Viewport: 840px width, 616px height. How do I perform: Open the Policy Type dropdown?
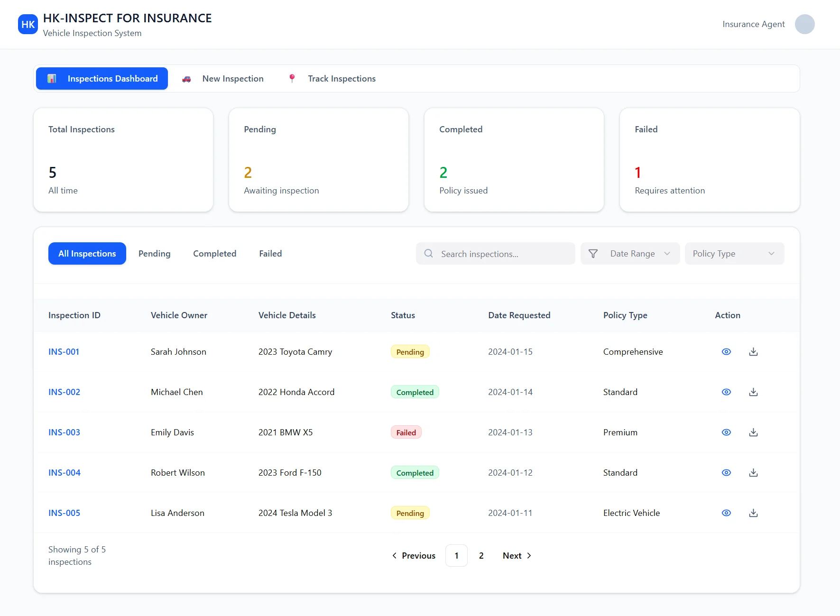point(734,253)
